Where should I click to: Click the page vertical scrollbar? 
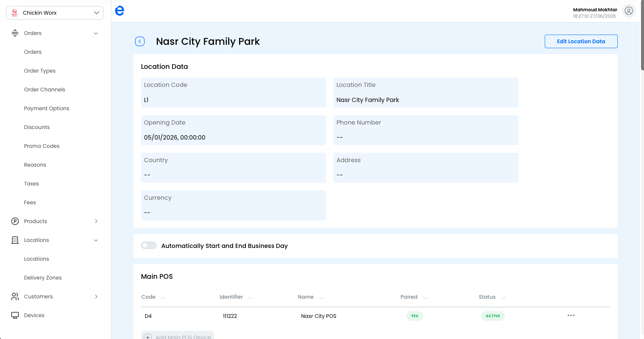tap(642, 35)
